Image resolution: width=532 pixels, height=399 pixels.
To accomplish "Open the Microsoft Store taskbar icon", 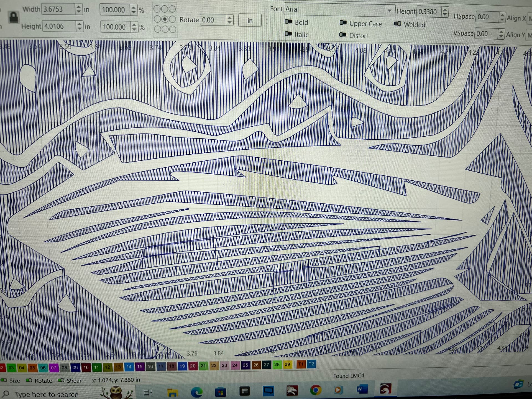I will [221, 392].
